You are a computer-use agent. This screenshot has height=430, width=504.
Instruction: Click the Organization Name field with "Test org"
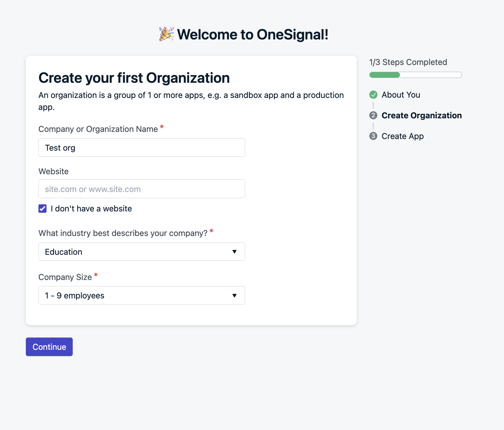click(142, 148)
